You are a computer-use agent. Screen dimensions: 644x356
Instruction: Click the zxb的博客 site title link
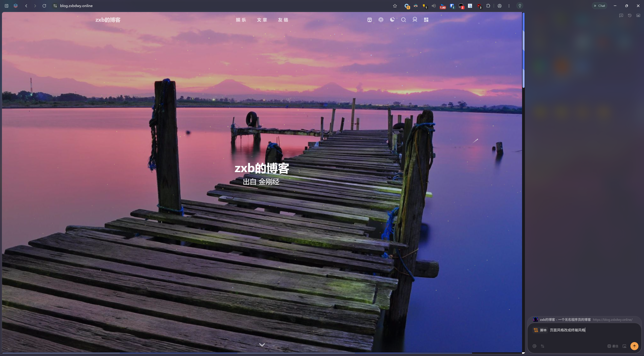point(108,20)
